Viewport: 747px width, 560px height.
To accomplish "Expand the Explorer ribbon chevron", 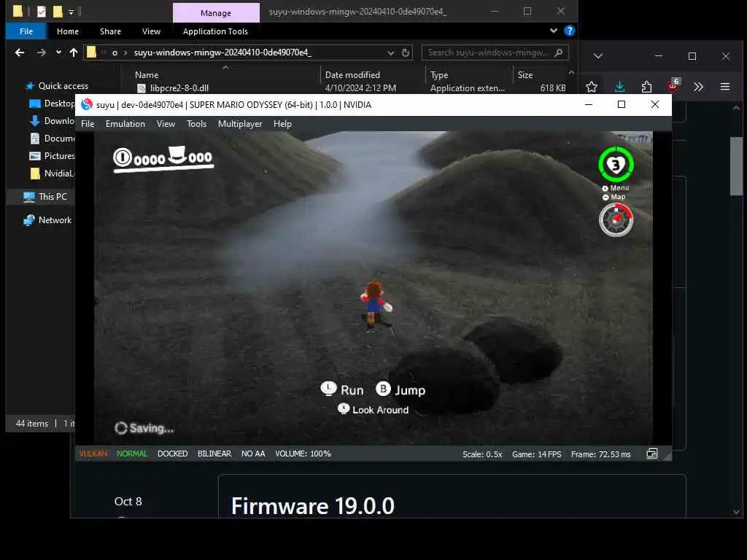I will tap(553, 31).
